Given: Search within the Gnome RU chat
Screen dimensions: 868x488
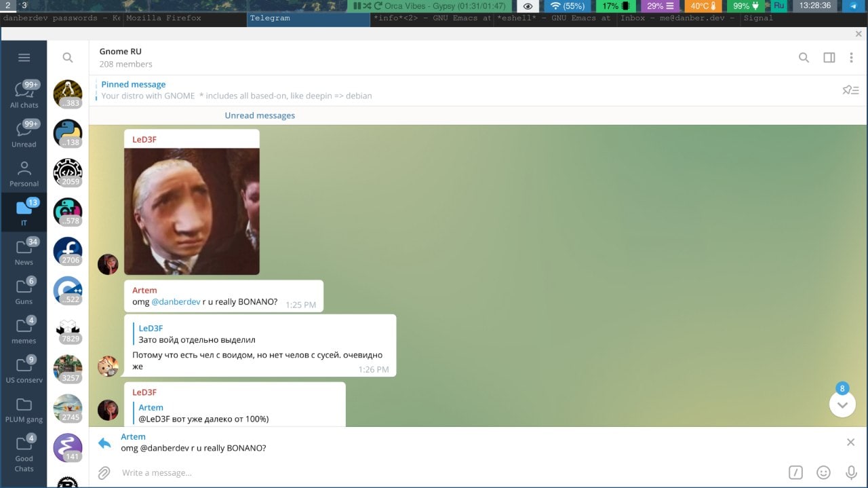Looking at the screenshot, I should point(804,58).
